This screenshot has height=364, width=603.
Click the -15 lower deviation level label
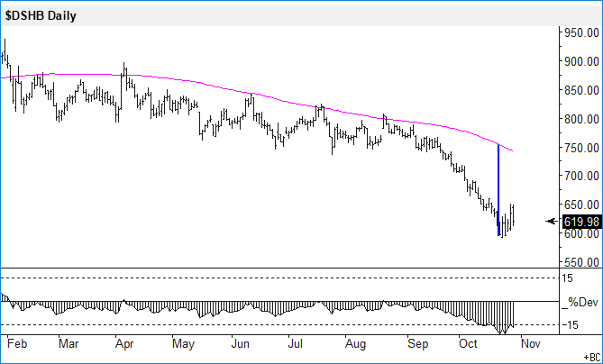click(571, 325)
